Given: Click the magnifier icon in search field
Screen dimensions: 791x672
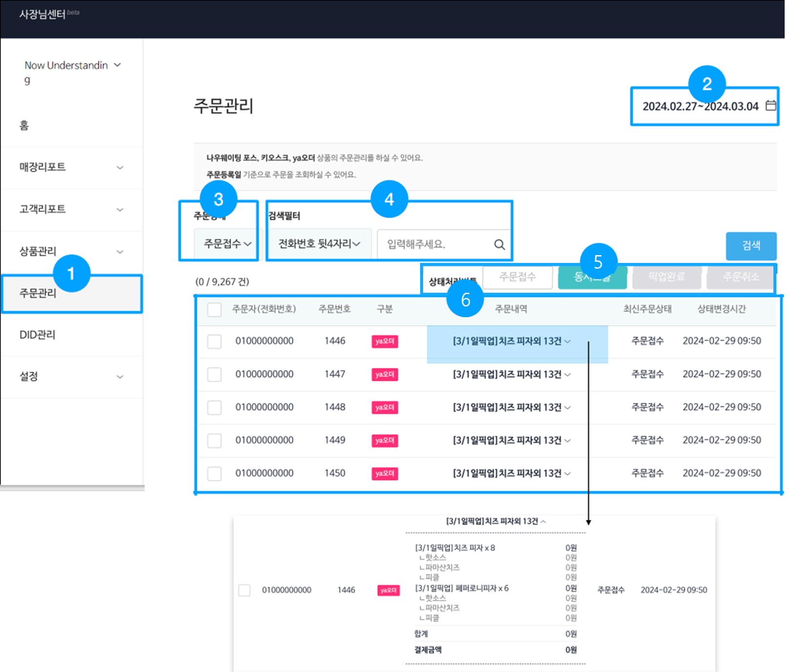Looking at the screenshot, I should pos(499,244).
